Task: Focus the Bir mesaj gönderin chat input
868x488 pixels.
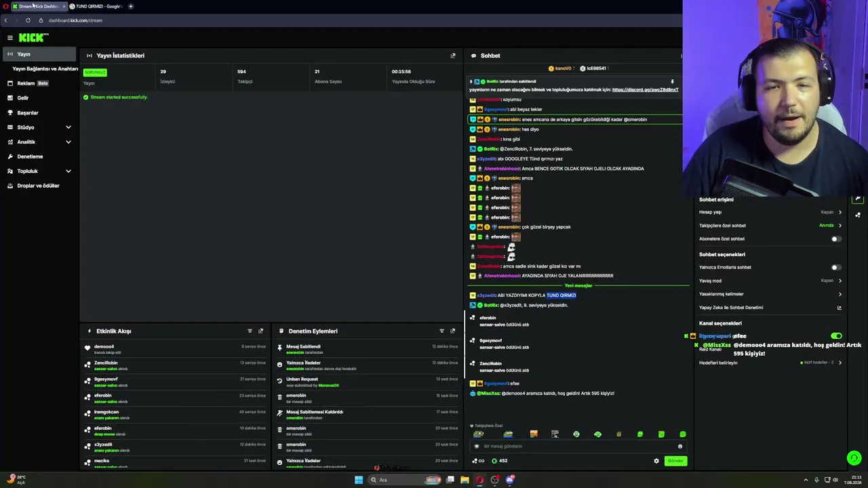Action: pos(577,446)
